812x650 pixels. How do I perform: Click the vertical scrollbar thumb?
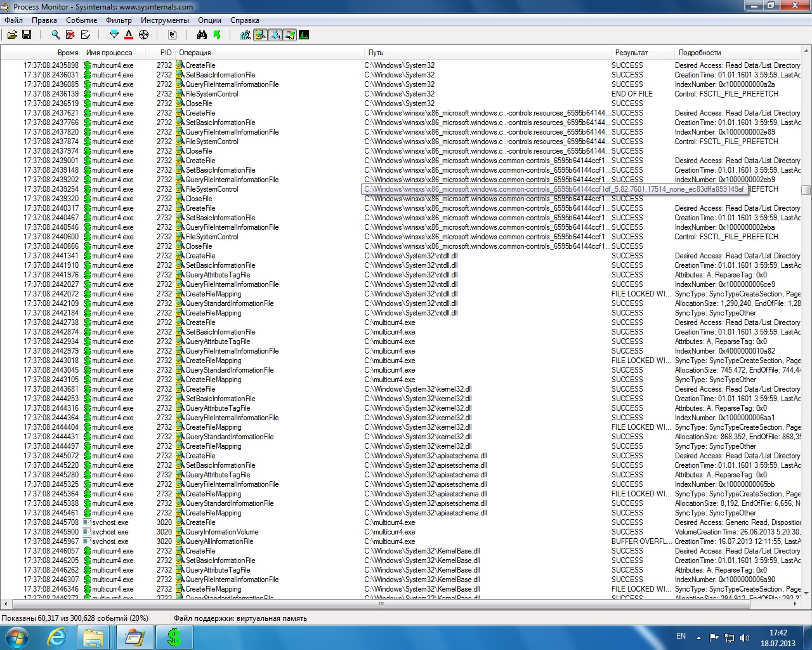pos(806,190)
